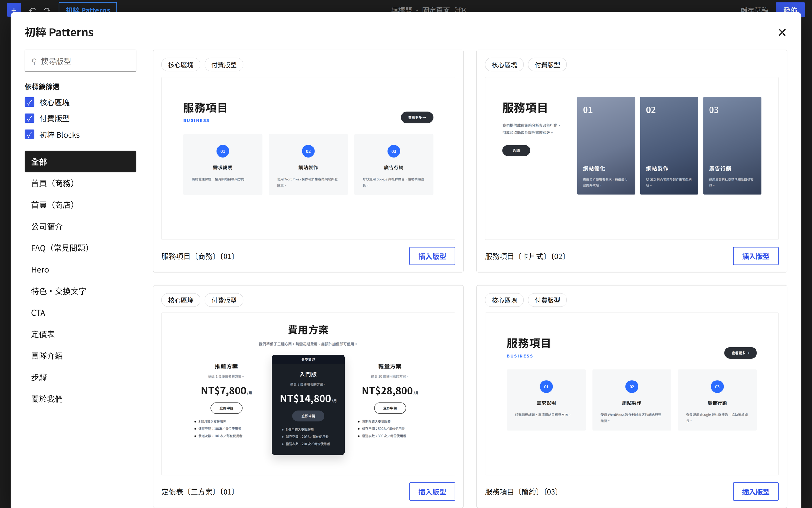
Task: Click 付費版型 tag on 服務項目〔商務〕card
Action: [x=224, y=64]
